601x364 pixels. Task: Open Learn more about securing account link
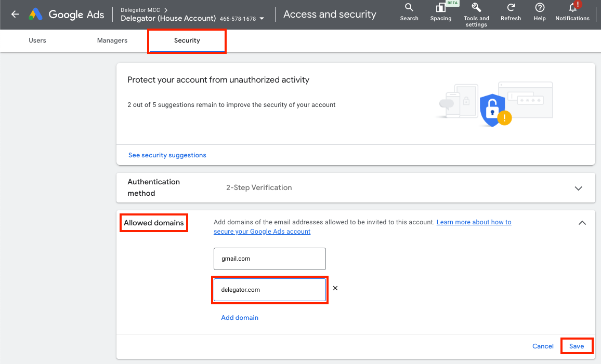(362, 226)
